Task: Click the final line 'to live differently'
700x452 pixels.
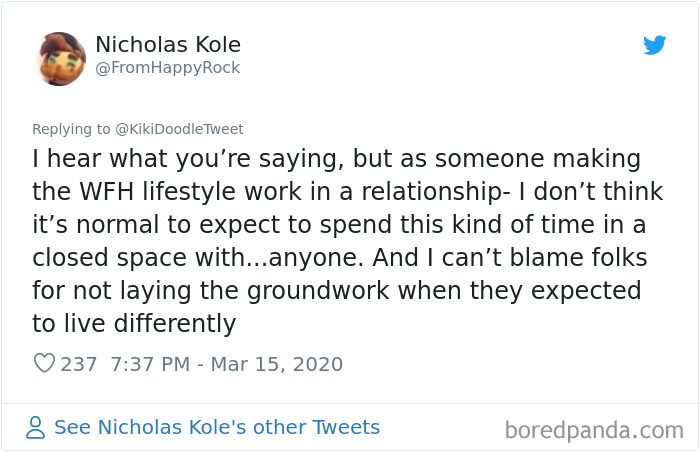Action: (x=133, y=323)
